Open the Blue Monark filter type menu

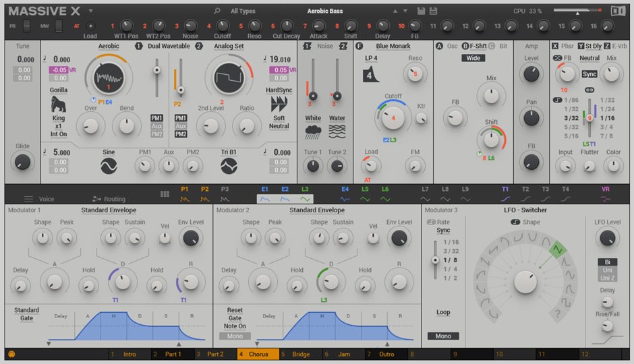point(392,46)
